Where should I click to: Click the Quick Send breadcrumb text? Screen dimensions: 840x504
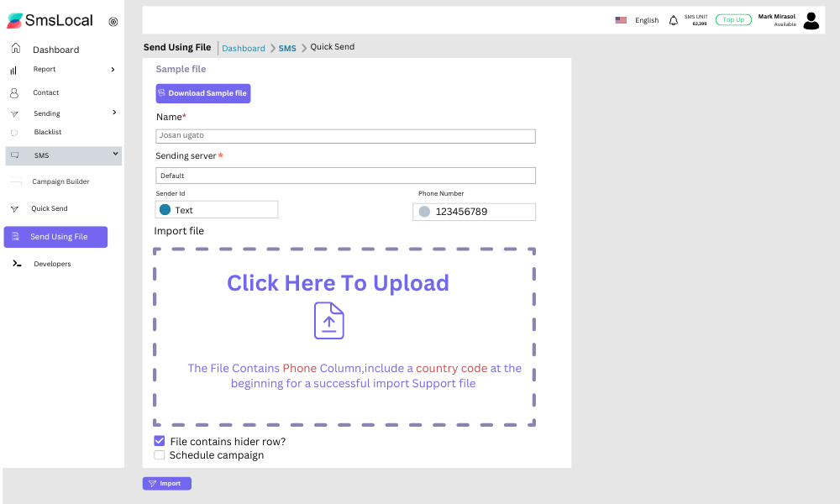point(332,47)
